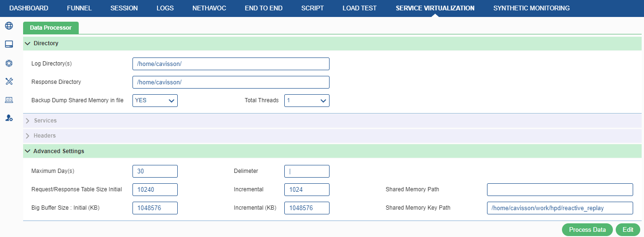Open Backup Dump Shared Memory dropdown
Viewport: 644px width, 237px height.
click(155, 100)
